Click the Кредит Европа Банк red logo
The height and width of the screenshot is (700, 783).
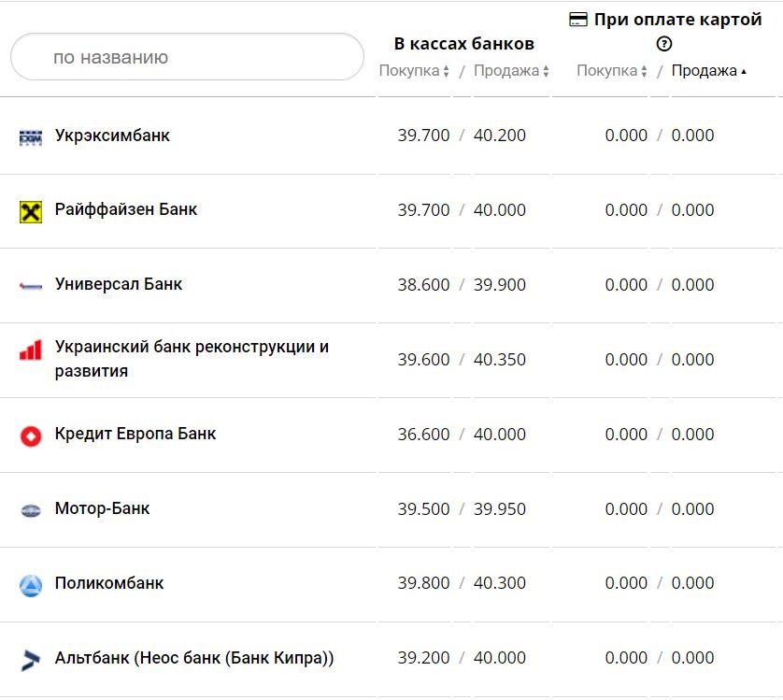tap(31, 436)
